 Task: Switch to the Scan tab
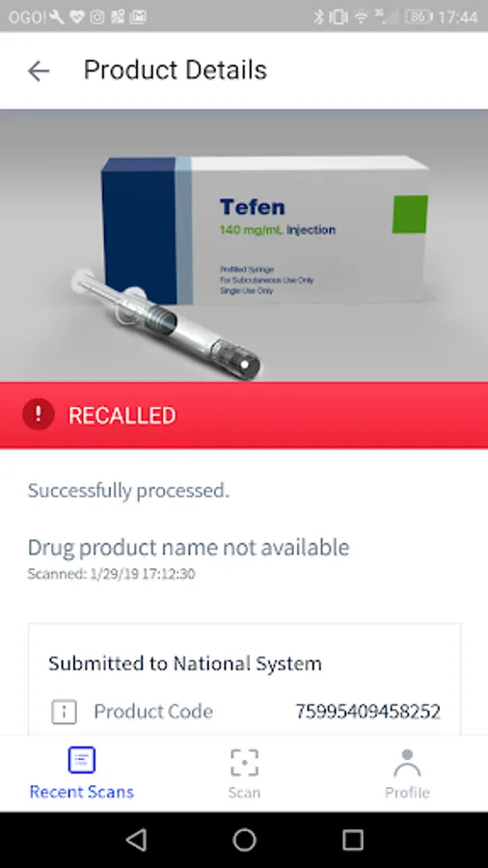pyautogui.click(x=244, y=773)
